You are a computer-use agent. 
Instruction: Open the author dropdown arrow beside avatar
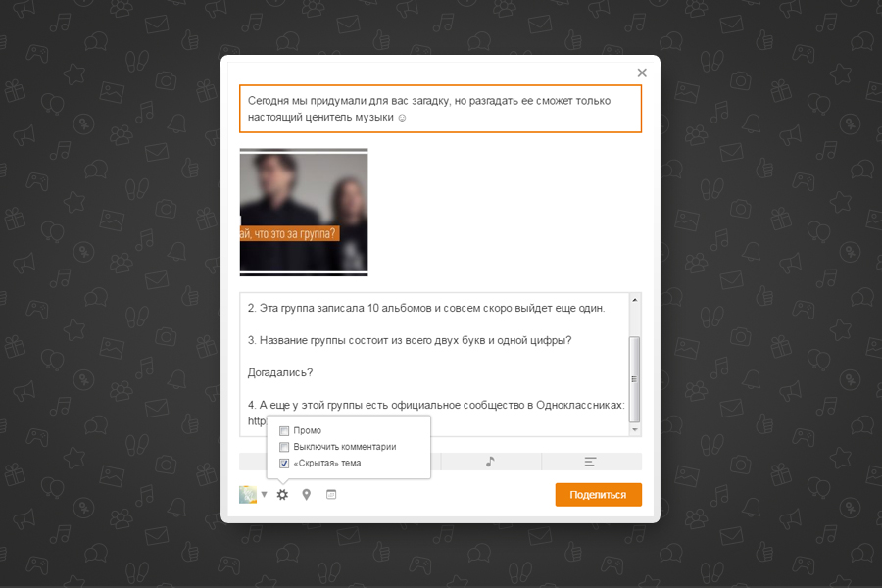(264, 495)
